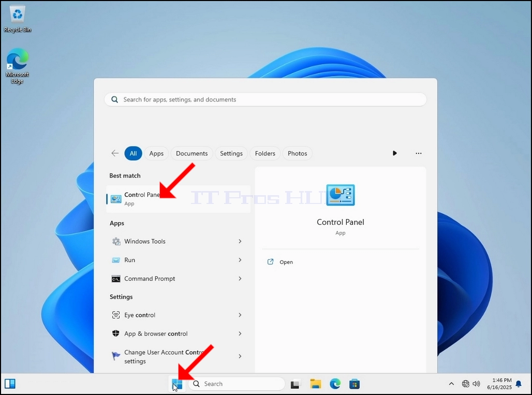Expand Run result chevron
Image resolution: width=532 pixels, height=395 pixels.
[240, 260]
